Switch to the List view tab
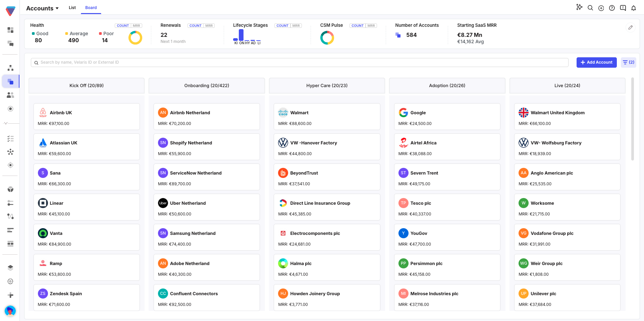 click(72, 8)
